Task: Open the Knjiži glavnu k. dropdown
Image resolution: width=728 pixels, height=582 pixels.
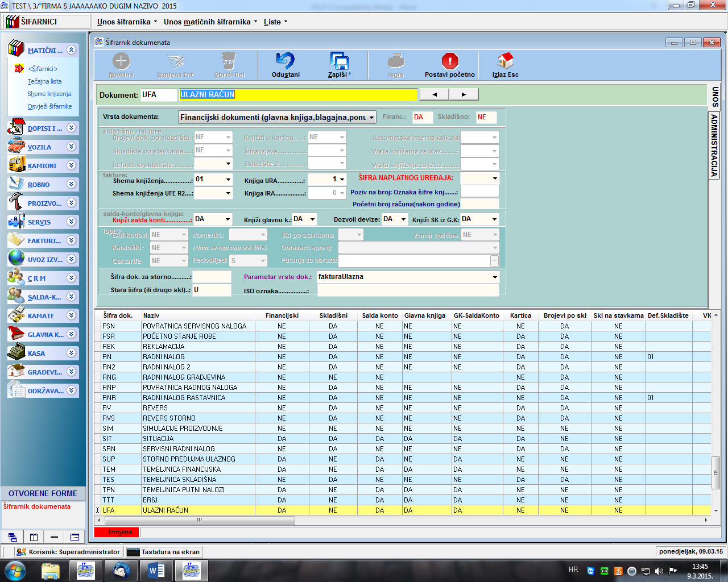Action: (312, 219)
